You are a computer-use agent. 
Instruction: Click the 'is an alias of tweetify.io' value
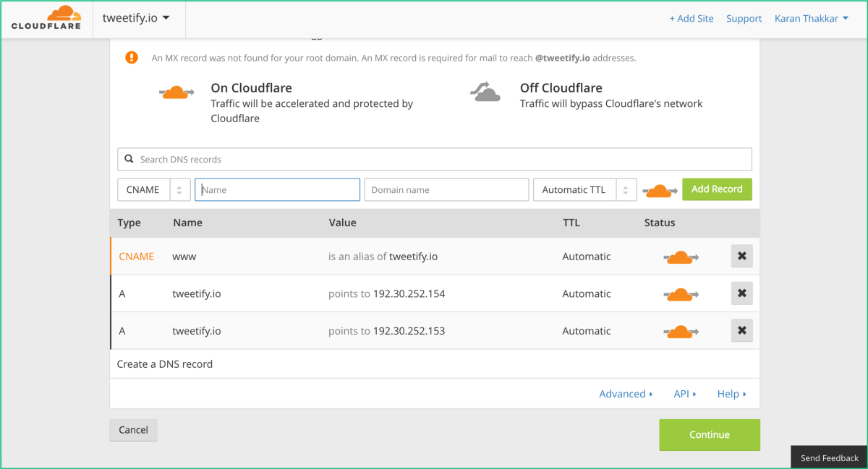(x=383, y=257)
